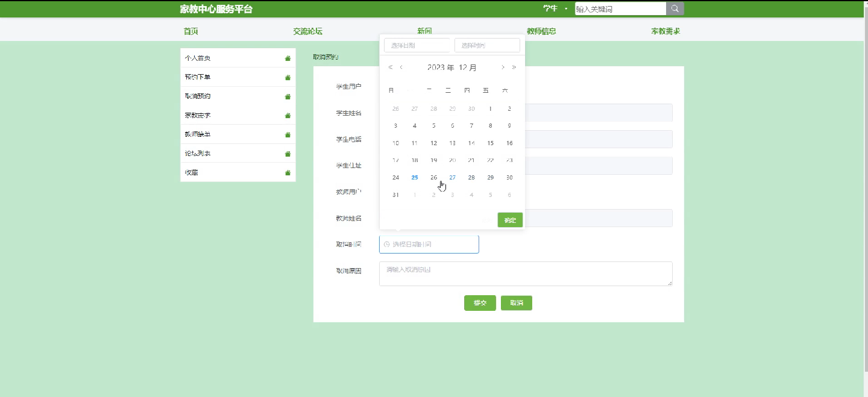
Task: Select November 30 in first calendar row
Action: coord(471,108)
